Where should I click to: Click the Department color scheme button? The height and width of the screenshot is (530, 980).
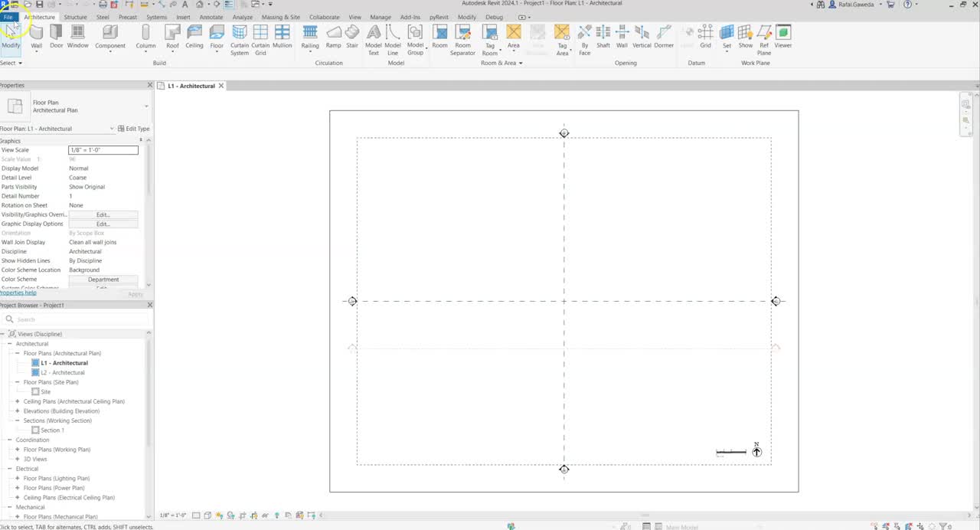click(103, 280)
